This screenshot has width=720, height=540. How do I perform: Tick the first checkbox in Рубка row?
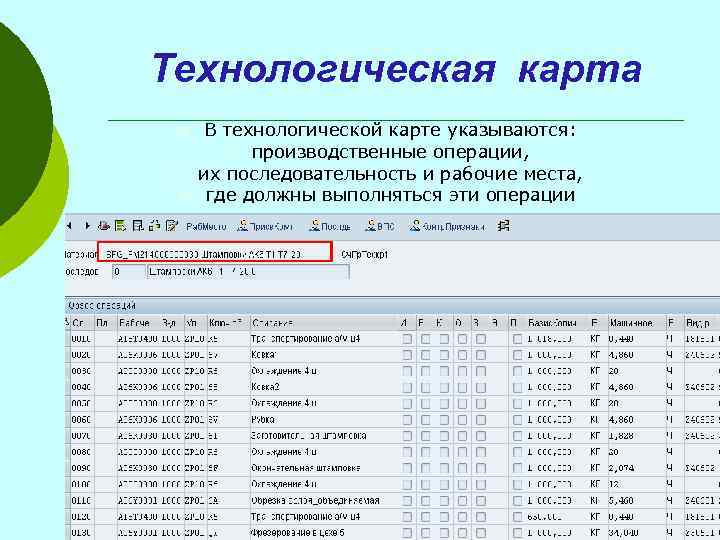tap(407, 420)
